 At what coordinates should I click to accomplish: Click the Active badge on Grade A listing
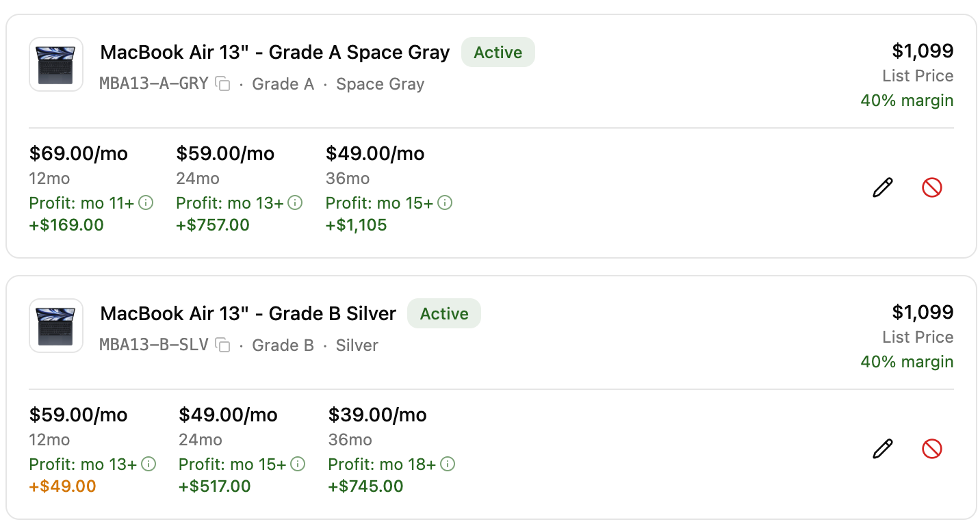coord(498,53)
